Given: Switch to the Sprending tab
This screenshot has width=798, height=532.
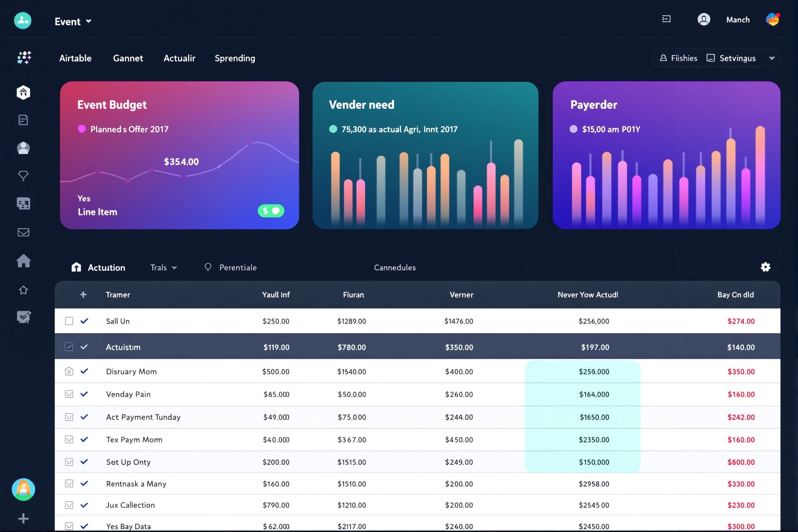Looking at the screenshot, I should coord(235,59).
